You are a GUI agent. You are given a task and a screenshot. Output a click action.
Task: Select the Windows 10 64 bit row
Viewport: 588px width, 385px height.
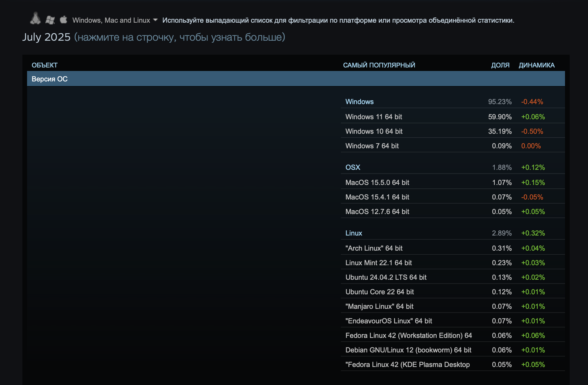[453, 131]
